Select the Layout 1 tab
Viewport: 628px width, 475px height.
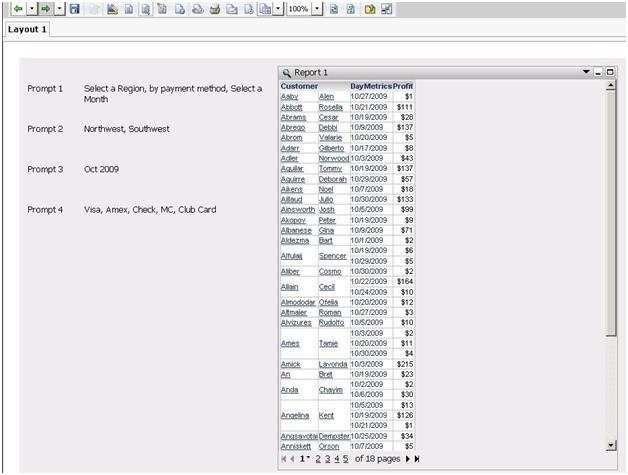point(25,30)
